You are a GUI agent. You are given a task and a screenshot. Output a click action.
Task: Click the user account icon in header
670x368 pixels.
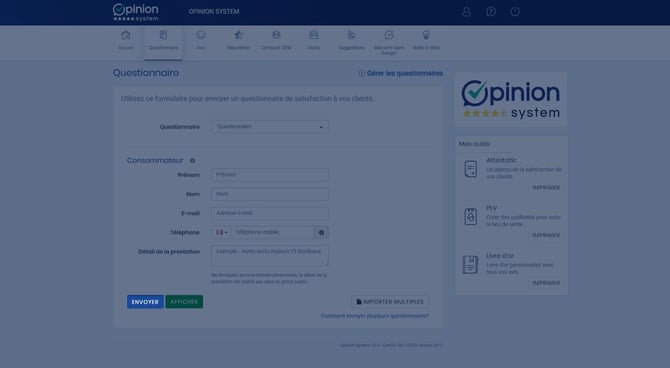point(467,12)
